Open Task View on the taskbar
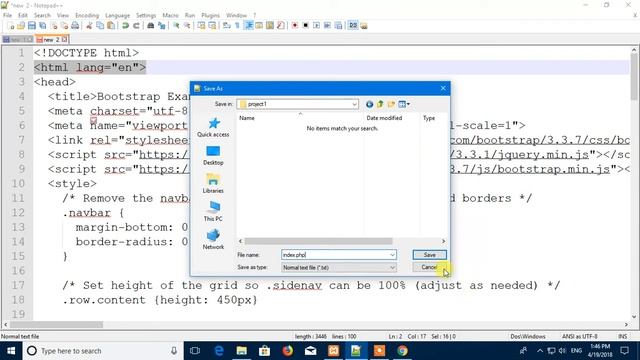The width and height of the screenshot is (640, 360). pos(195,351)
